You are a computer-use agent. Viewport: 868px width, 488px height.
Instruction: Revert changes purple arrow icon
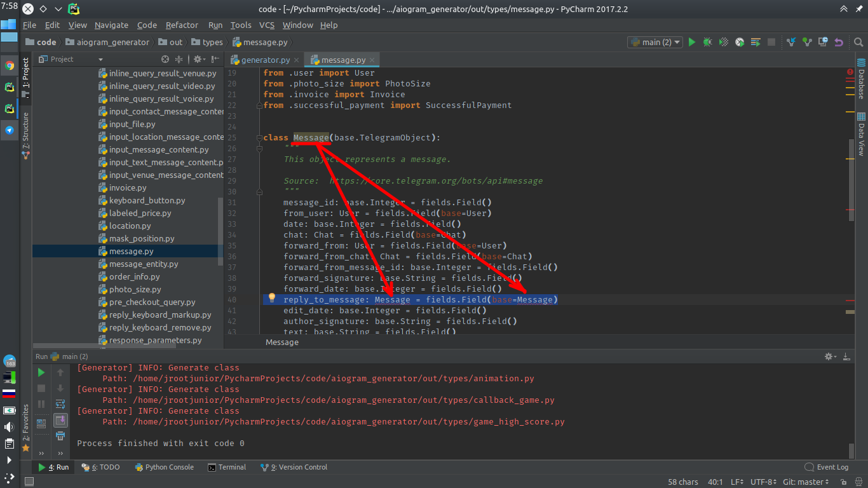[839, 42]
